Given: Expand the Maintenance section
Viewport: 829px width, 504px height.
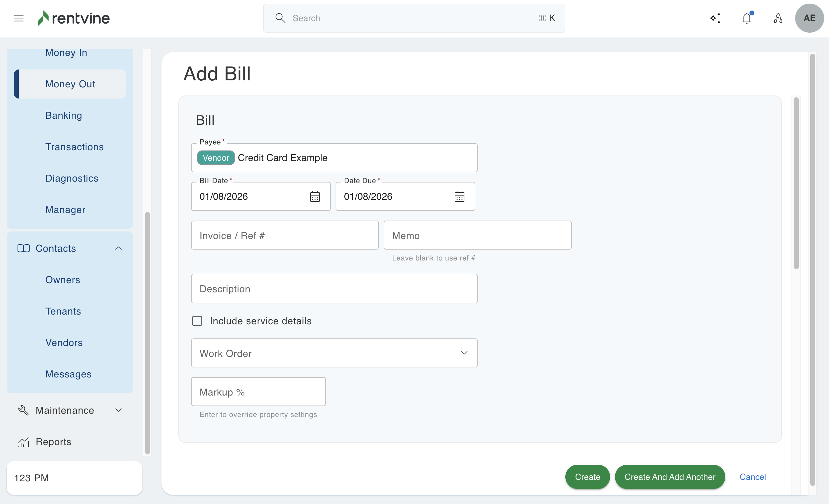Looking at the screenshot, I should tap(119, 410).
